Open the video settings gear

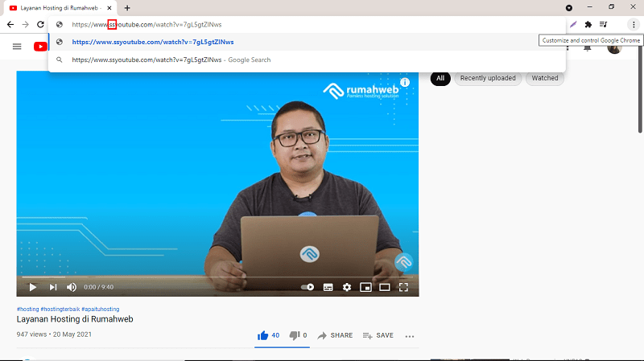347,287
